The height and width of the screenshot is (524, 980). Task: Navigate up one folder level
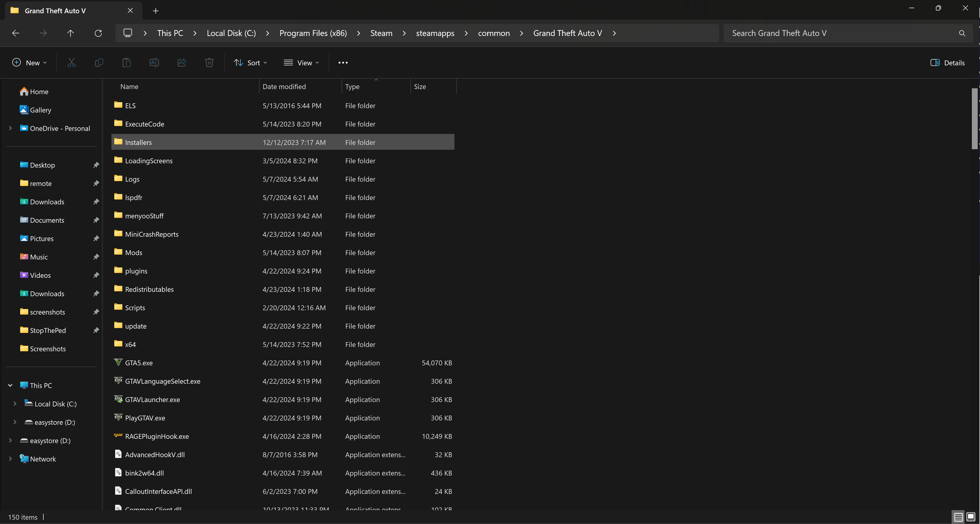[70, 33]
